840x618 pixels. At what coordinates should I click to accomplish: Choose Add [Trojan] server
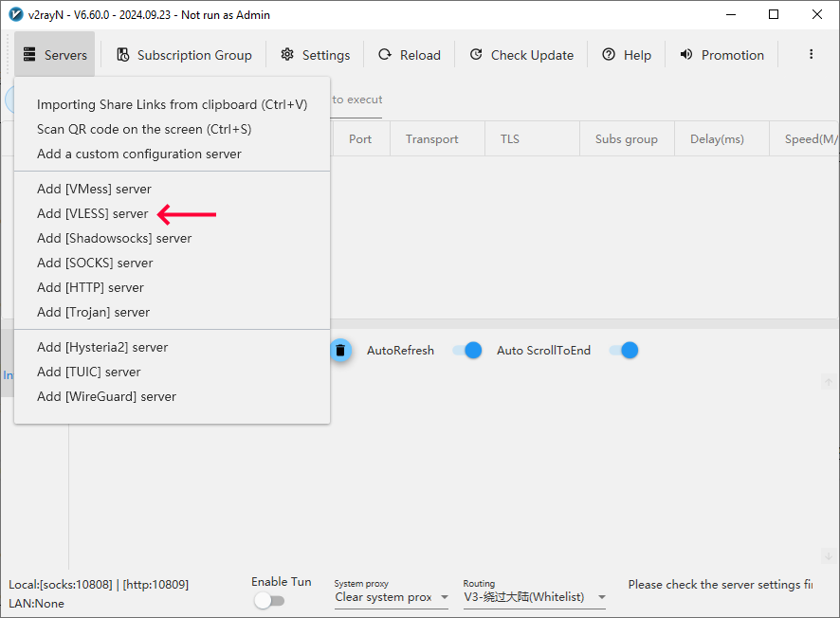point(172,312)
